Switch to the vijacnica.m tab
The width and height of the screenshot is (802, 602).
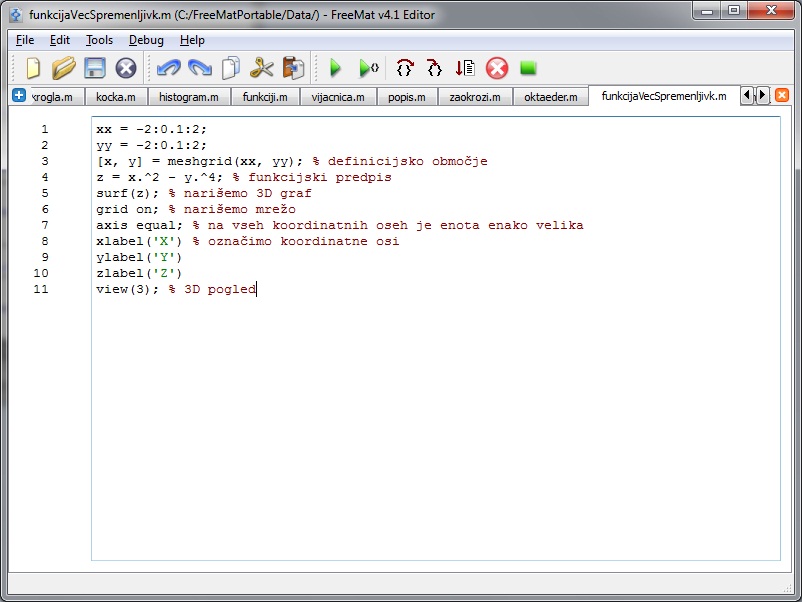click(337, 97)
